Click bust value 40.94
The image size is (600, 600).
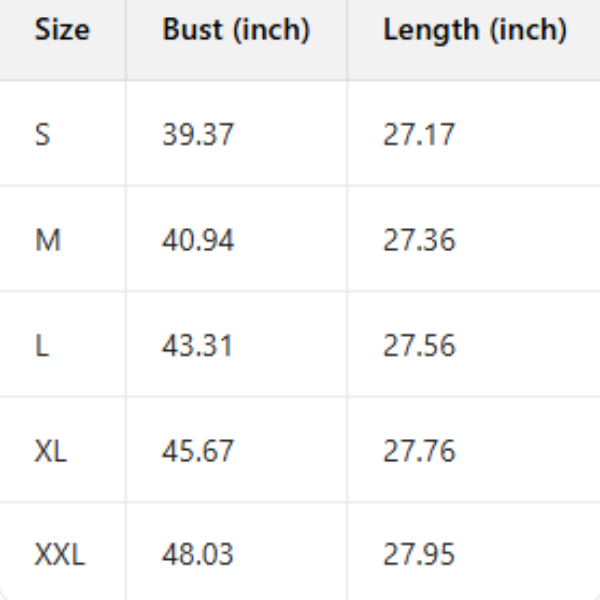(198, 240)
